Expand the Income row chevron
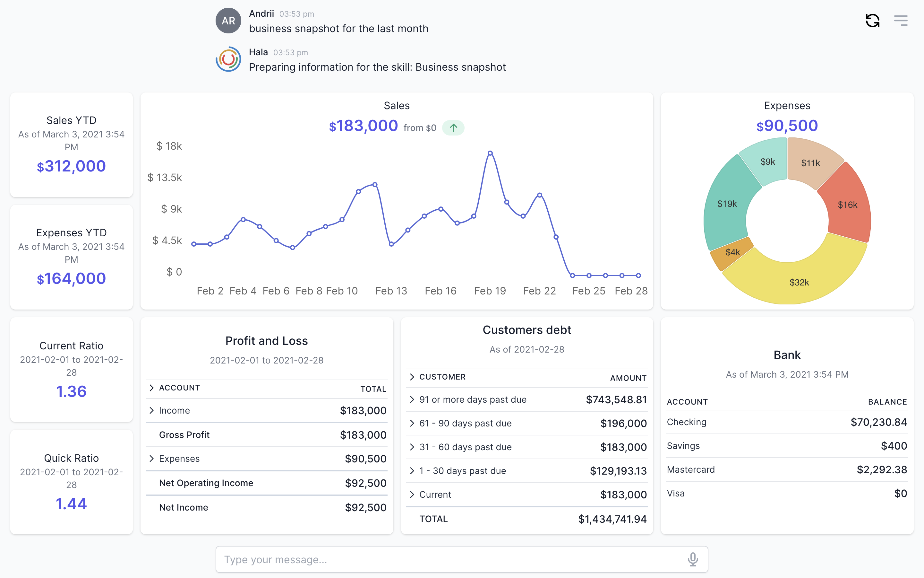924x578 pixels. [151, 410]
